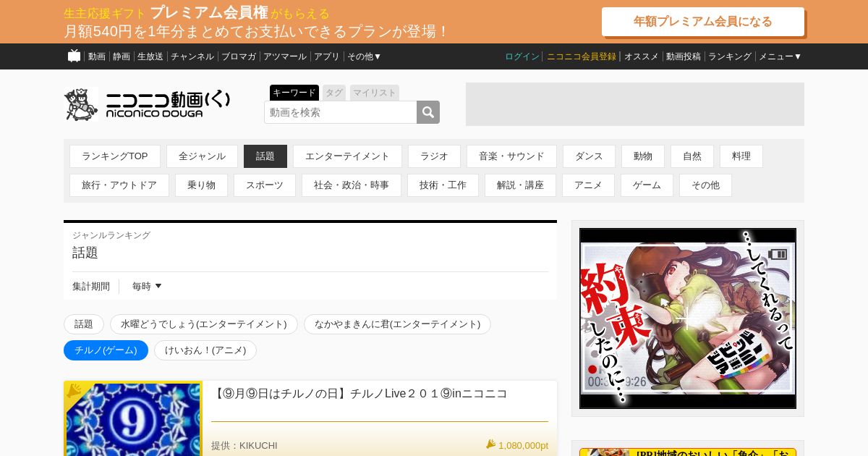Open the 毎時 period dropdown
868x456 pixels.
pyautogui.click(x=147, y=287)
